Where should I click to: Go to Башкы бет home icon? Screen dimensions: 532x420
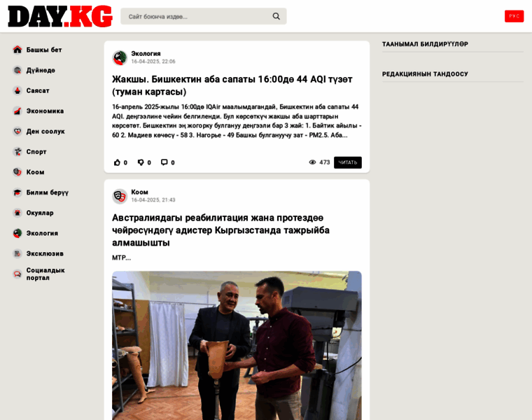pyautogui.click(x=17, y=50)
